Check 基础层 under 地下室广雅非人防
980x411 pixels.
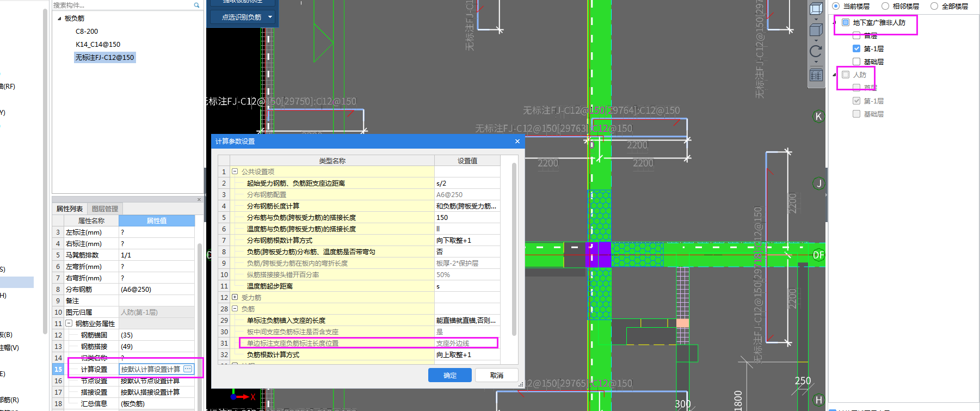pos(856,62)
